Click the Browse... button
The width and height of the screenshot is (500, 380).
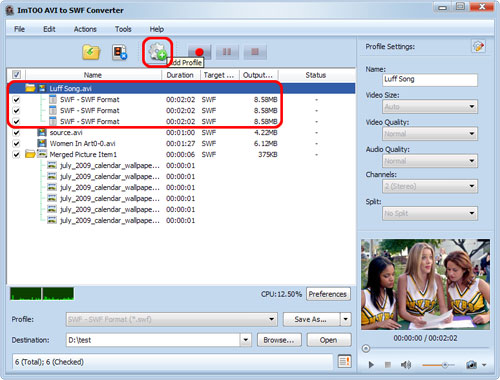pyautogui.click(x=279, y=340)
